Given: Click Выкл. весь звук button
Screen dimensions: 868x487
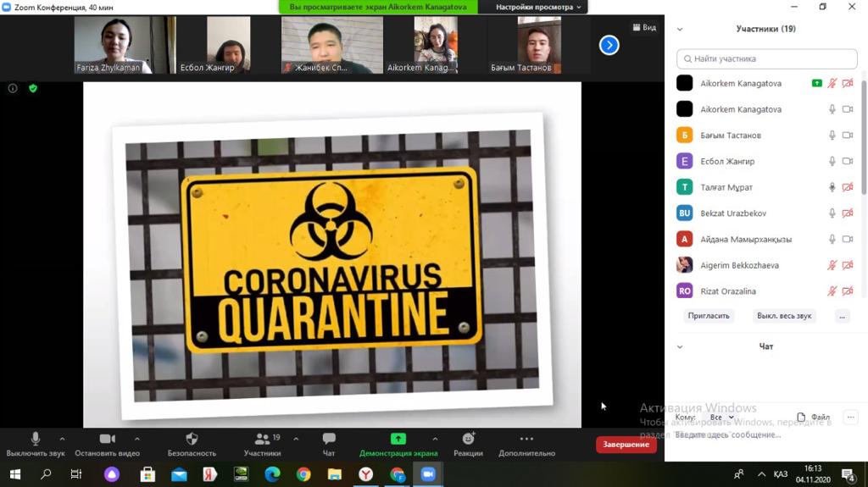Looking at the screenshot, I should pyautogui.click(x=784, y=316).
